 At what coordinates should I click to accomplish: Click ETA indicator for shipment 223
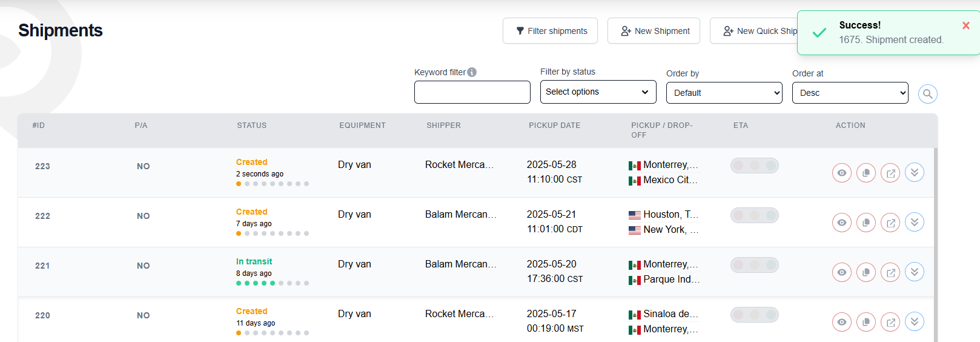click(755, 166)
